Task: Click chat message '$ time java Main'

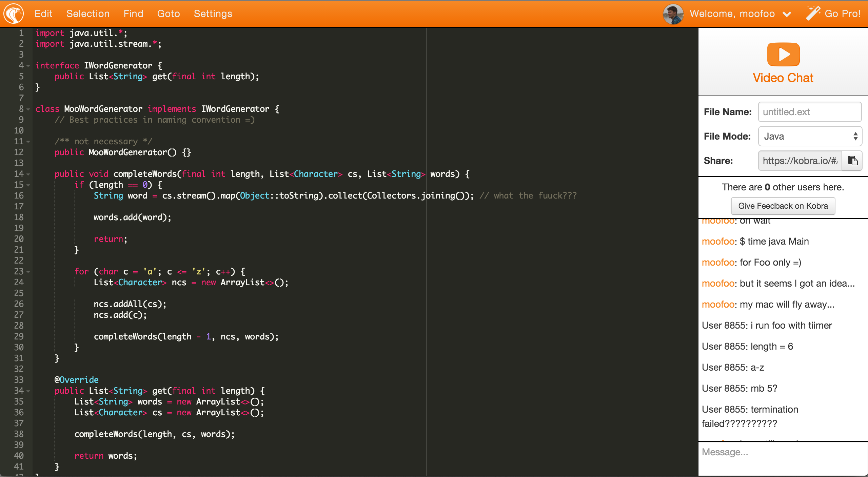Action: [774, 241]
